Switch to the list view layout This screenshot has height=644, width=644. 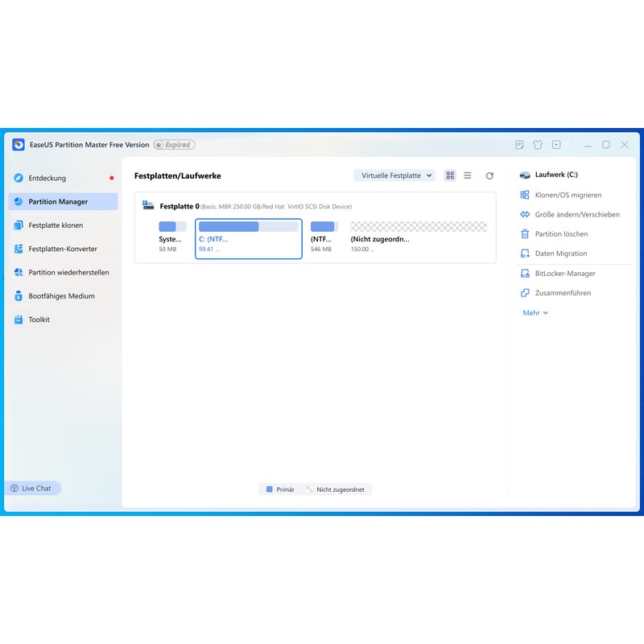(468, 175)
